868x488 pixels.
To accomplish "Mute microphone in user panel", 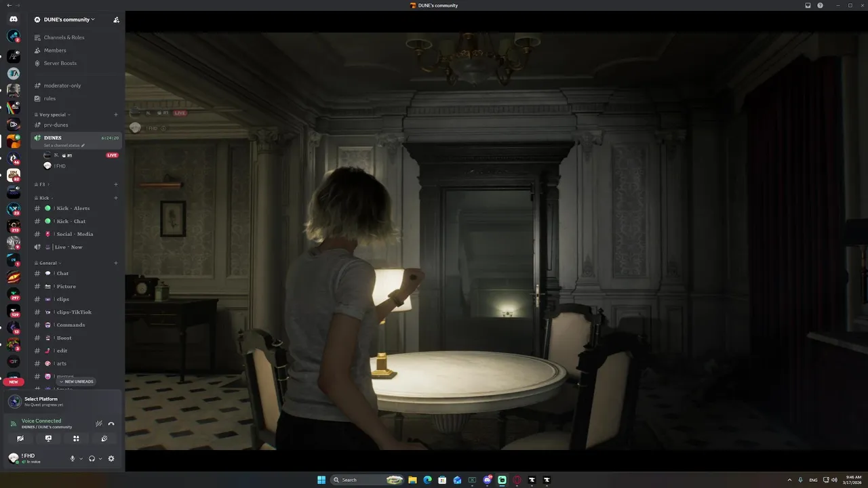I will [73, 459].
